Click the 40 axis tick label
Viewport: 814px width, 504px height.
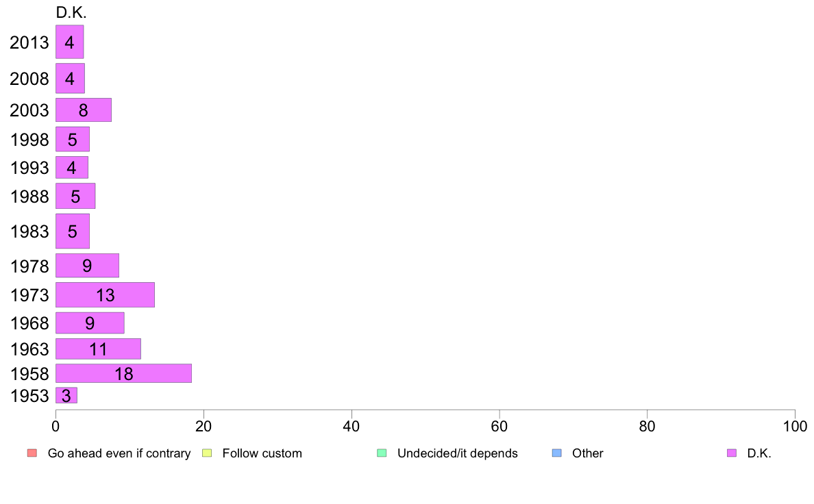pos(351,427)
